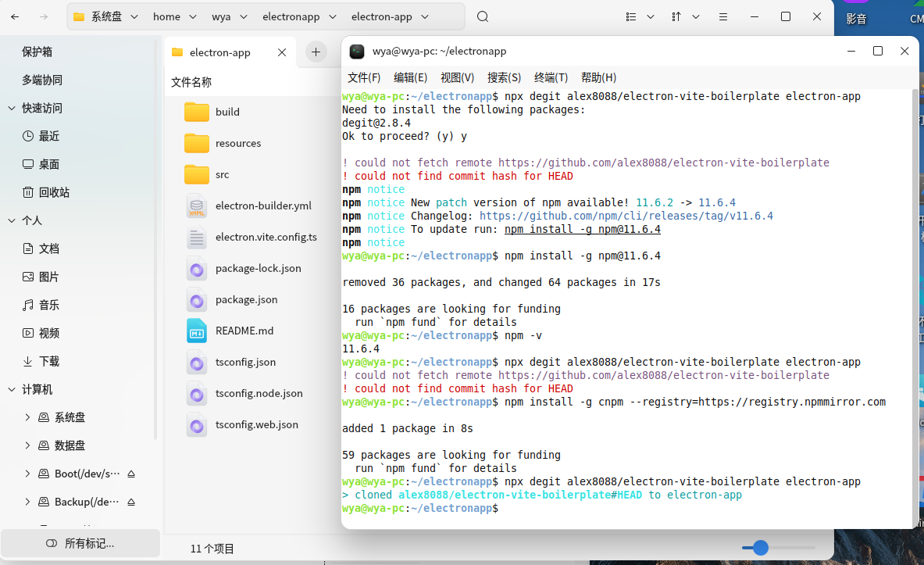Open the resources folder

coord(197,143)
